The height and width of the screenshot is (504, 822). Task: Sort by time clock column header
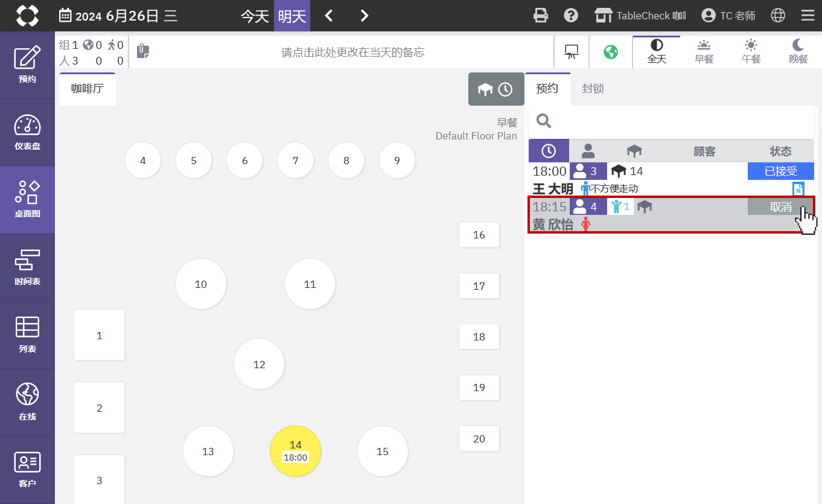pos(549,151)
